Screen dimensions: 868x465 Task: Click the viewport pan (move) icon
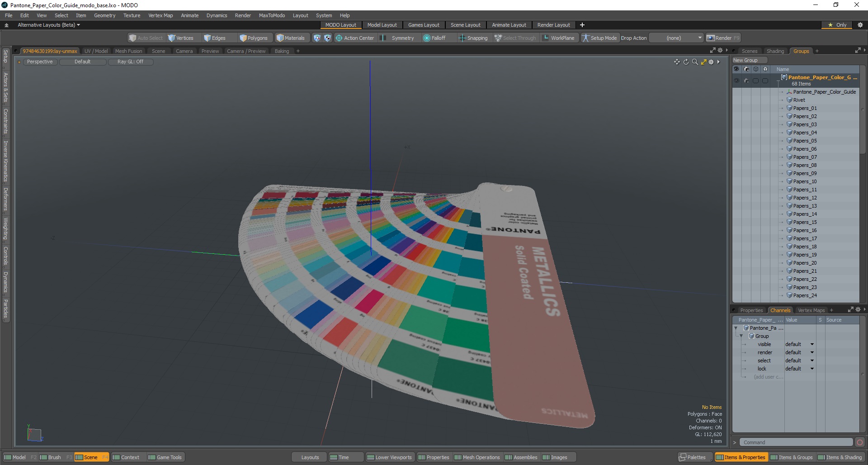pyautogui.click(x=677, y=62)
